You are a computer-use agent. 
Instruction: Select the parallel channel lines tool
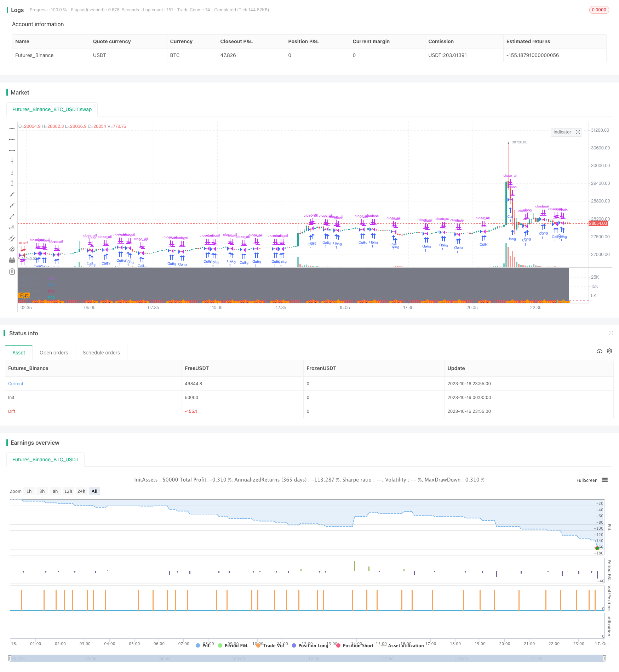[12, 238]
